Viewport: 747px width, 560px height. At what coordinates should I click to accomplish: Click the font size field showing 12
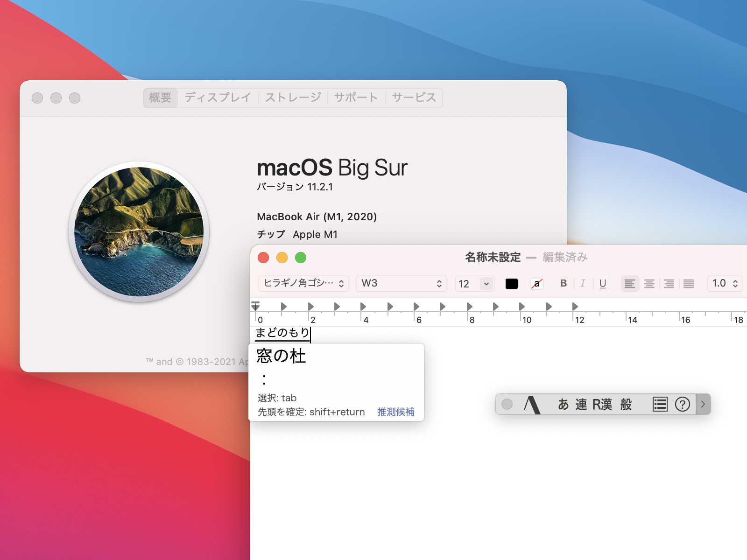pos(467,284)
